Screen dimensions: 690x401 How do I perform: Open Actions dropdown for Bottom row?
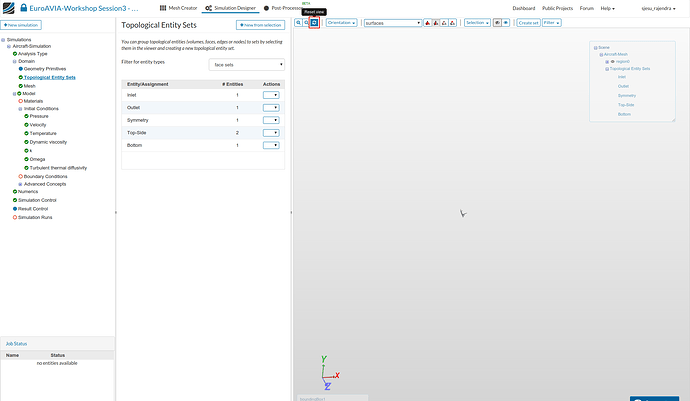coord(271,145)
